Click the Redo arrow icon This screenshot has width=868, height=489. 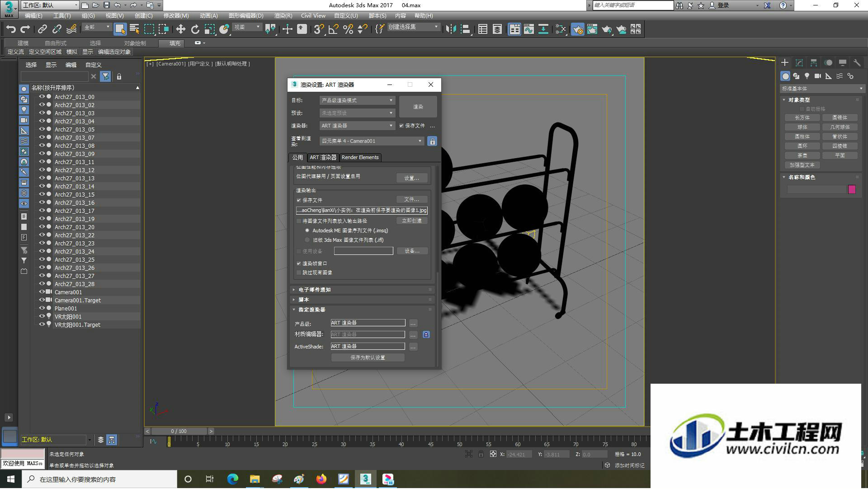point(25,29)
